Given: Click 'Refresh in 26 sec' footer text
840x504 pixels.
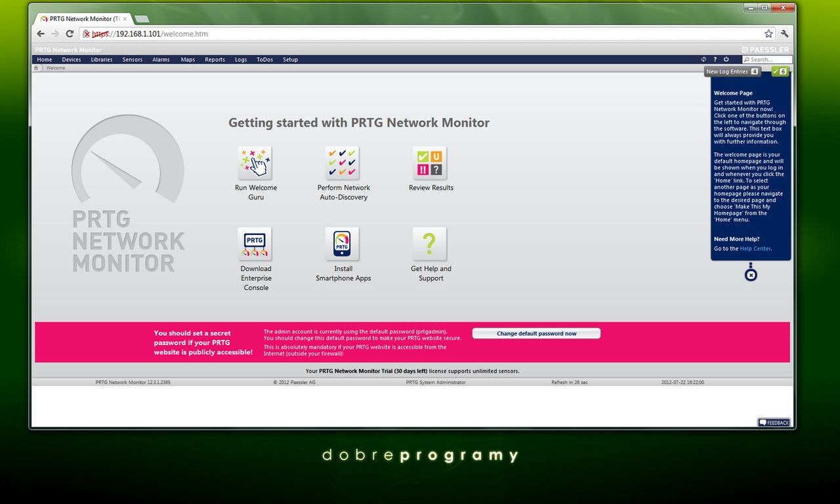Looking at the screenshot, I should click(570, 382).
